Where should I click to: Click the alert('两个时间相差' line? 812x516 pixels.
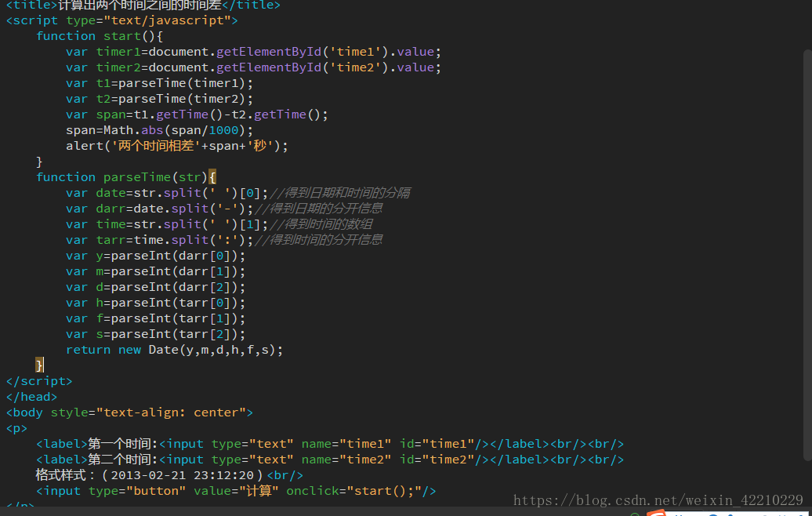pos(176,146)
